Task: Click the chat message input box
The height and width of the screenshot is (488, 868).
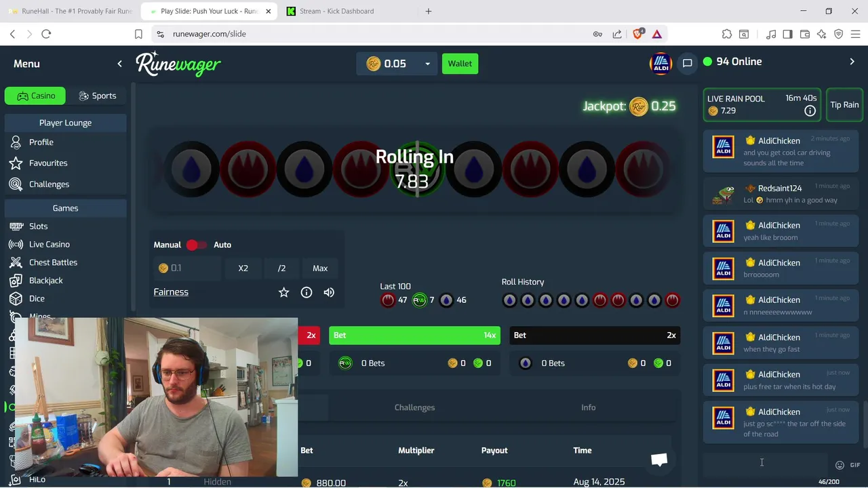Action: point(766,464)
